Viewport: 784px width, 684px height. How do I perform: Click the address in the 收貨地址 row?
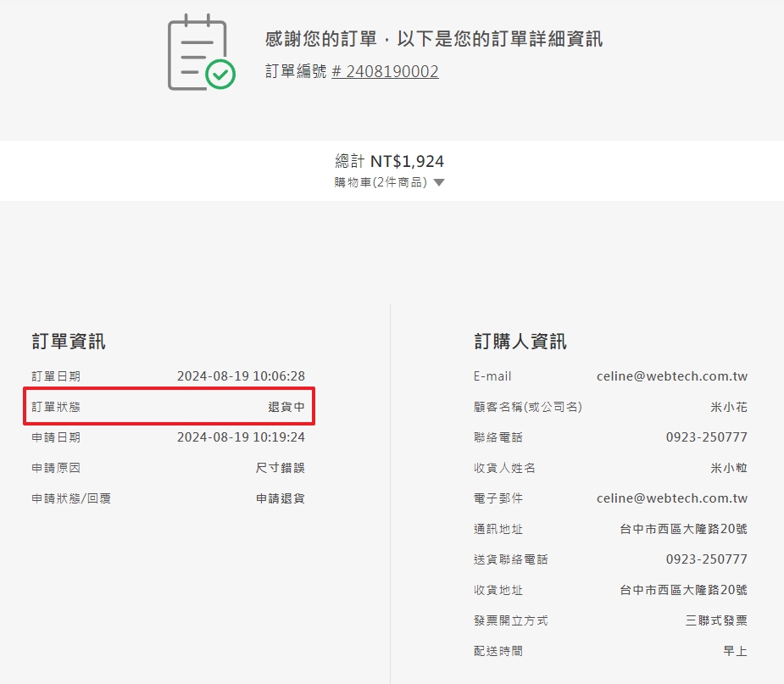click(683, 590)
